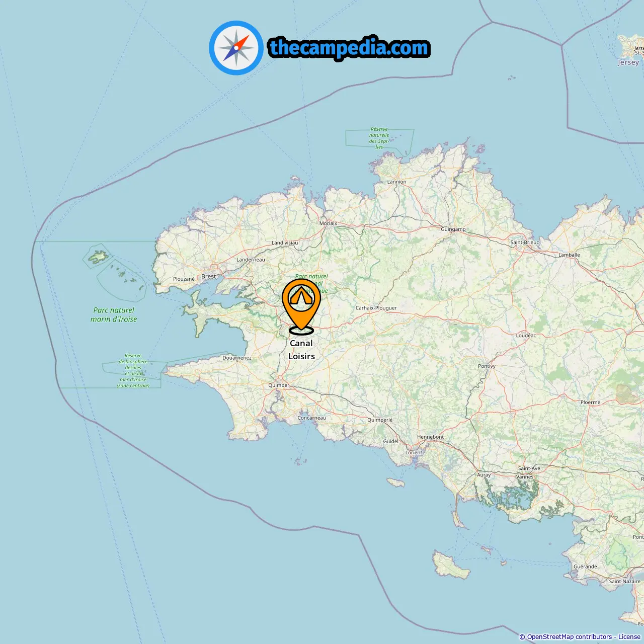Click the Canal Loisirs marker label

301,350
